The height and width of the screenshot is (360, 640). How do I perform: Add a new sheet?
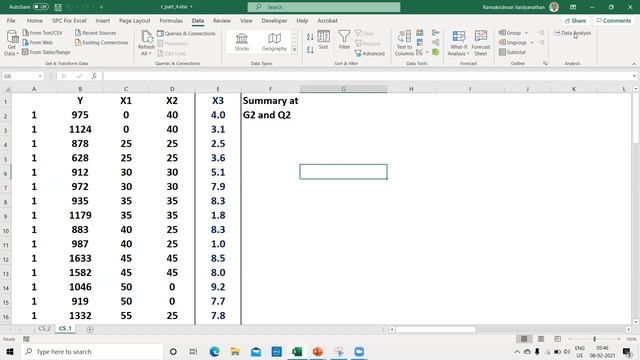click(90, 329)
